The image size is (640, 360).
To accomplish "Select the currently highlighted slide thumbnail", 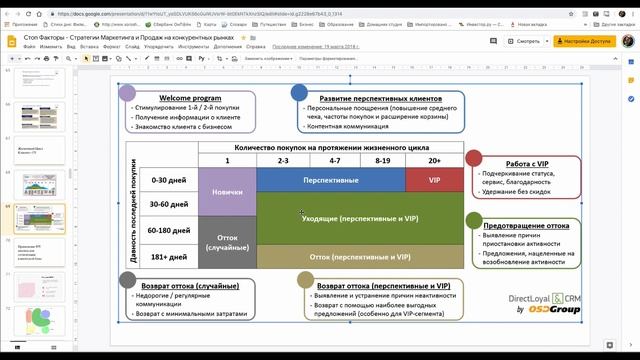I will (x=40, y=219).
